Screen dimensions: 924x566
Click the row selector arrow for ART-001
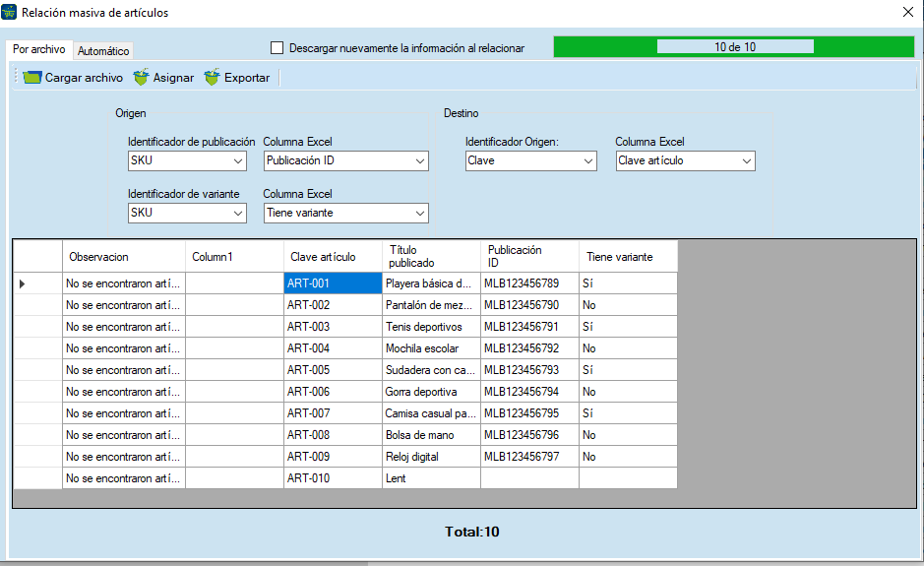pos(22,283)
